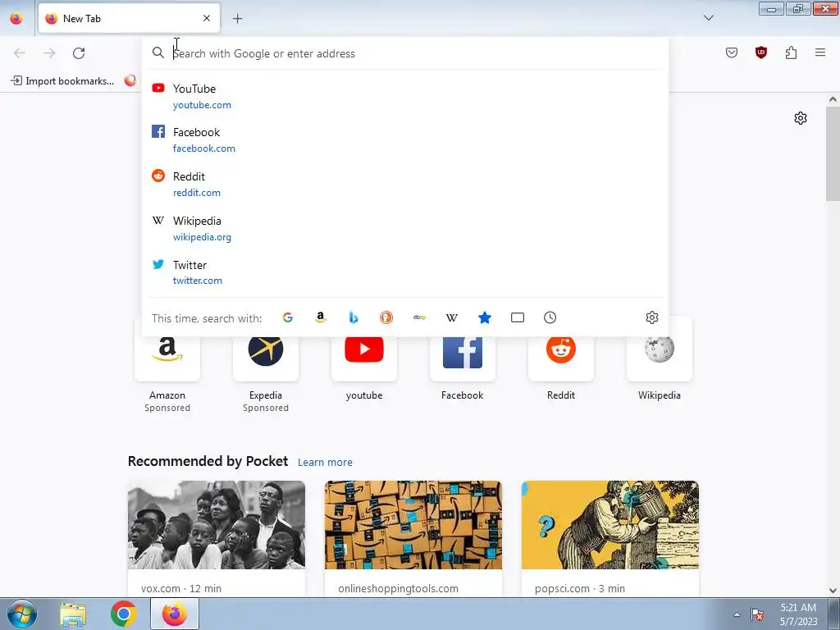
Task: Search in Bookmarks via star icon
Action: [485, 317]
